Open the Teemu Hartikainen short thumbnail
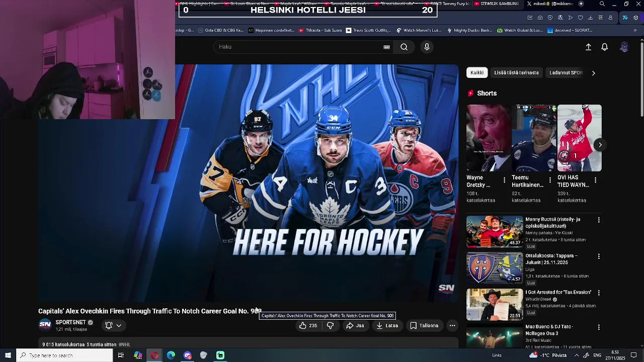 534,138
